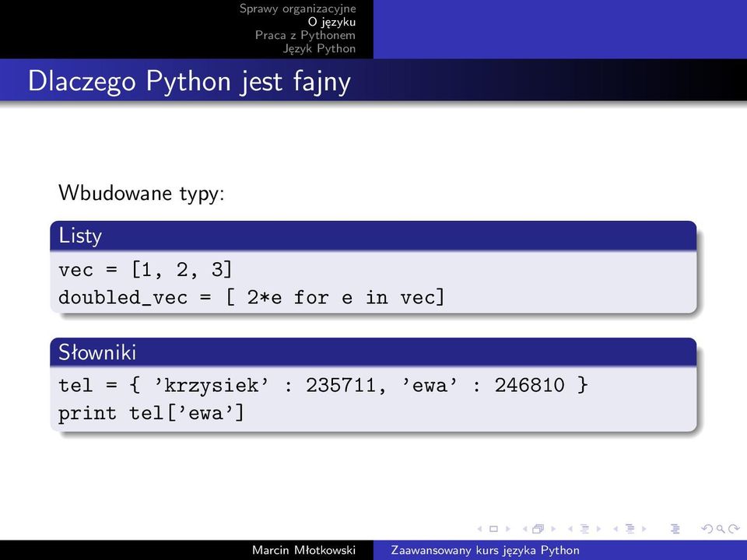Go to next subsection arrow
Image resolution: width=747 pixels, height=560 pixels.
pyautogui.click(x=599, y=529)
